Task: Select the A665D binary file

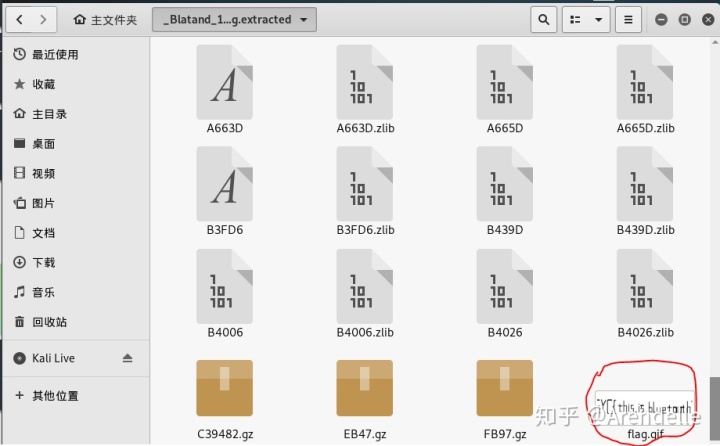Action: (505, 82)
